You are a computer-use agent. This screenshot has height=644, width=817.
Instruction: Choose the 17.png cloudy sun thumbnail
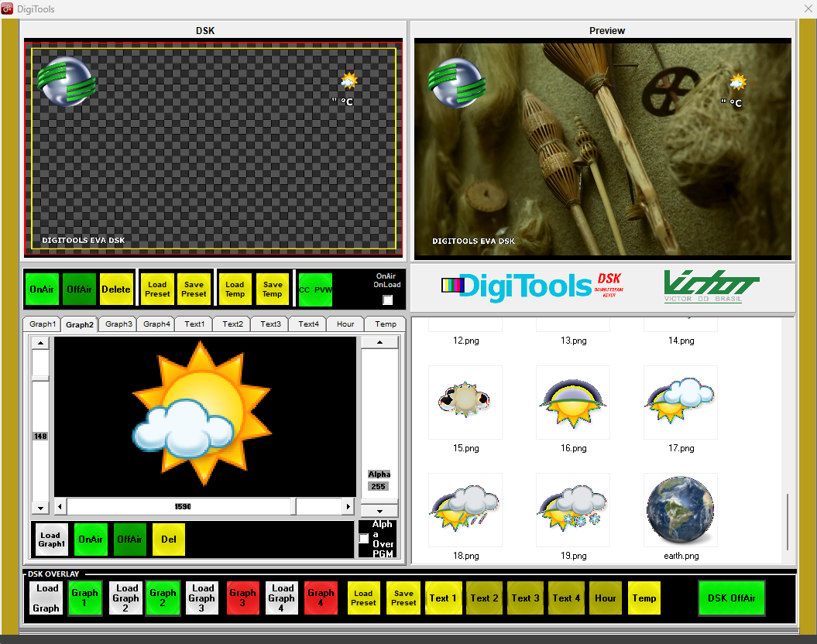pyautogui.click(x=681, y=402)
